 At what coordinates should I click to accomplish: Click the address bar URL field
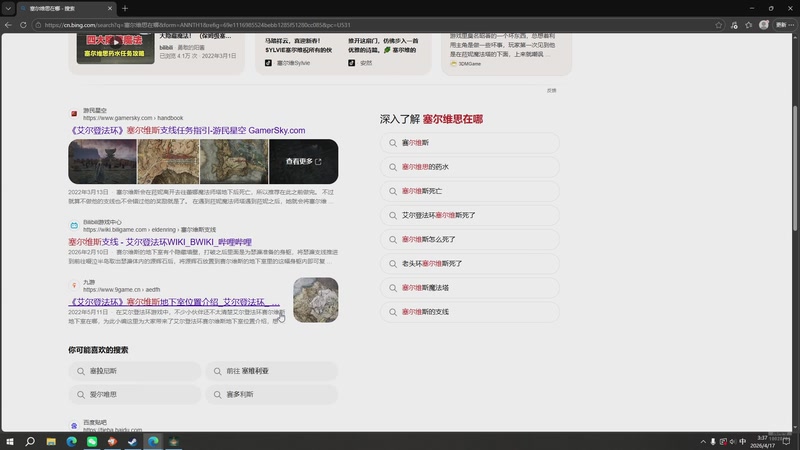point(378,24)
